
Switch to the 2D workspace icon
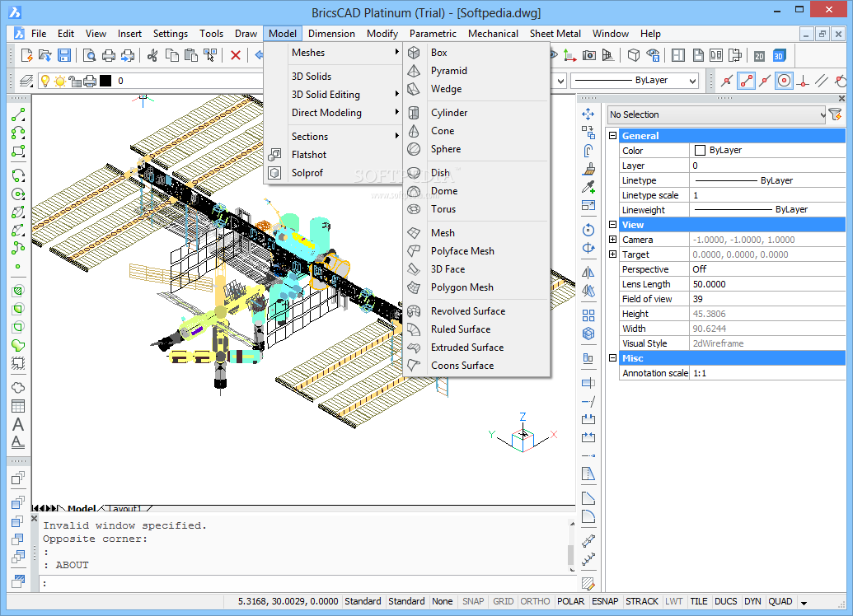point(759,55)
